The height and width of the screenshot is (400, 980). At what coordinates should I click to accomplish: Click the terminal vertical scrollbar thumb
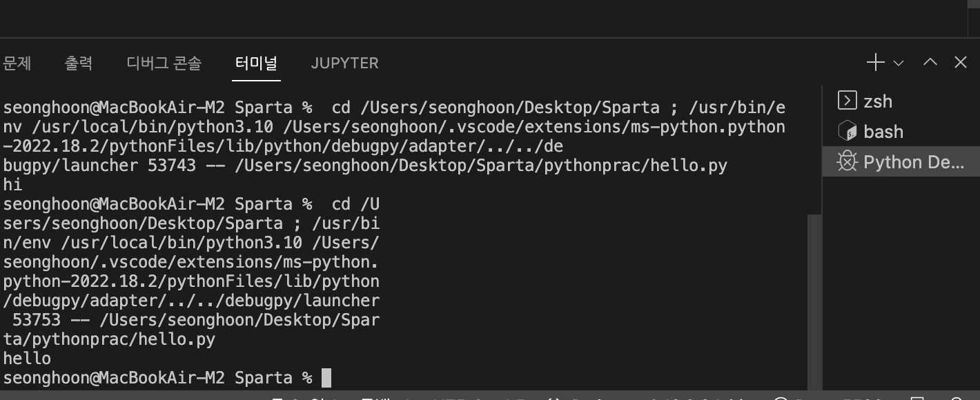pyautogui.click(x=814, y=301)
